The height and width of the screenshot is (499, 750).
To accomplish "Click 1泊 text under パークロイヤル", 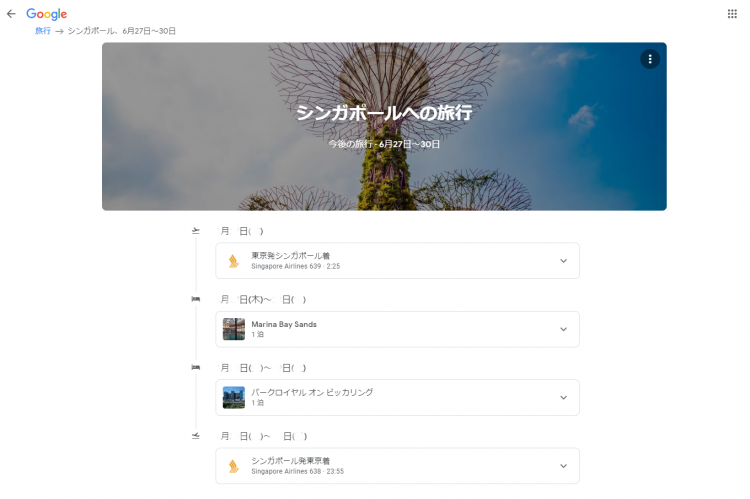I will [257, 403].
